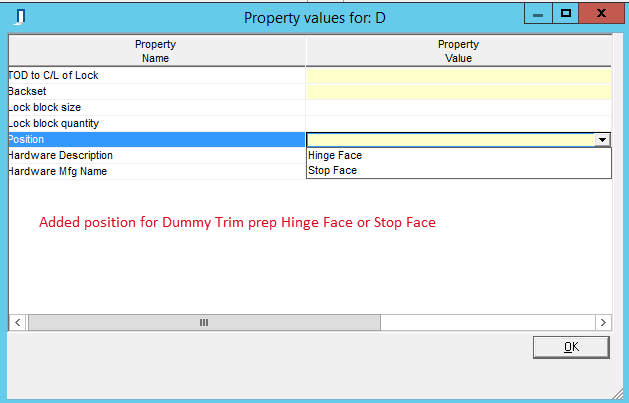Click the horizontal scrollbar thumb
Image resolution: width=629 pixels, height=403 pixels.
pyautogui.click(x=204, y=322)
